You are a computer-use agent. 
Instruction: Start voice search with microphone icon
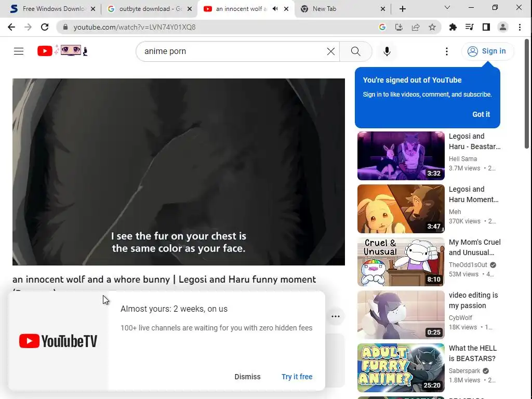tap(387, 51)
